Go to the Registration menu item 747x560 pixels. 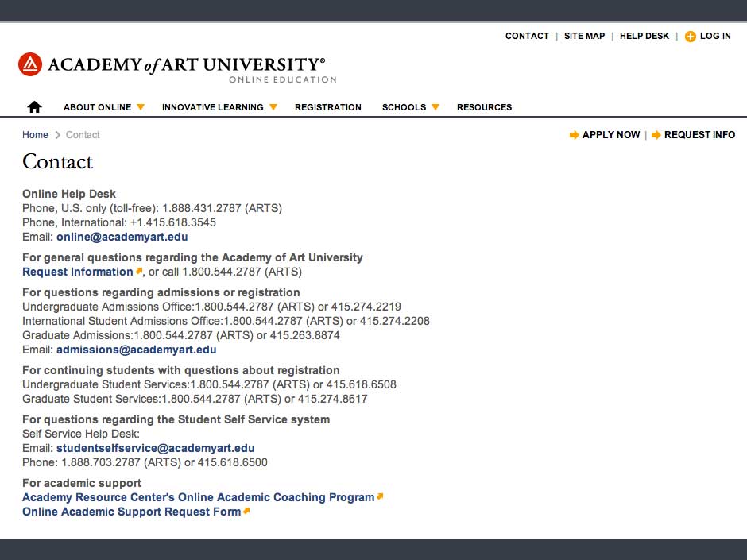[327, 107]
